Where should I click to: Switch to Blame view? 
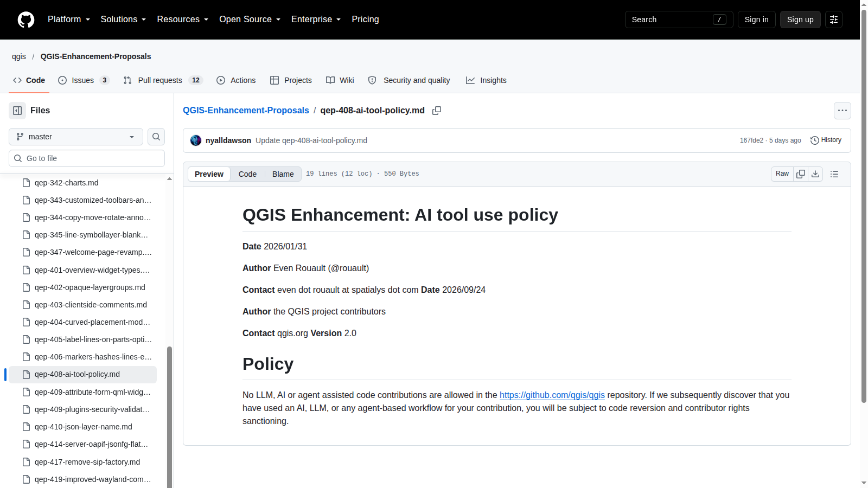coord(283,174)
